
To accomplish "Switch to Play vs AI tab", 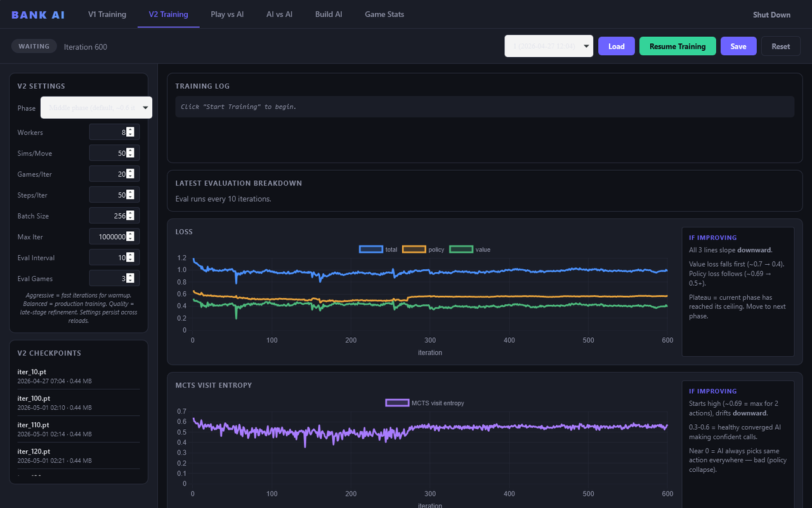I will pos(227,14).
